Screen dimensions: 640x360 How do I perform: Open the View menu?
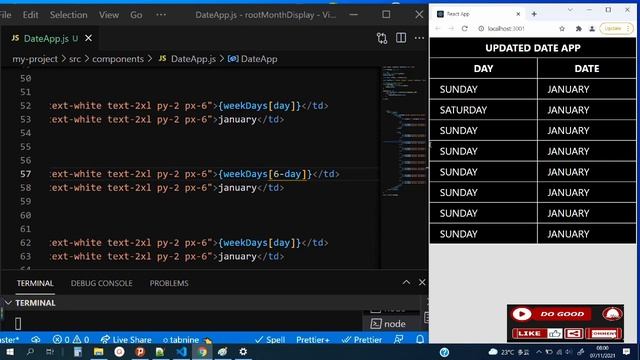[x=109, y=15]
